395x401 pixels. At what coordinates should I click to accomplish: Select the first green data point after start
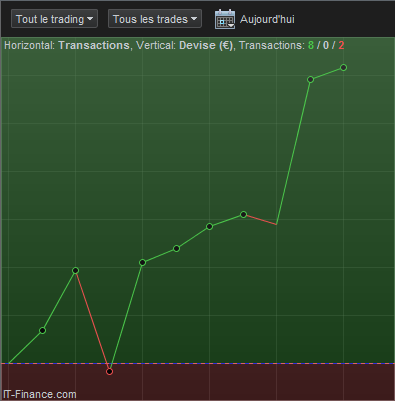(x=42, y=331)
